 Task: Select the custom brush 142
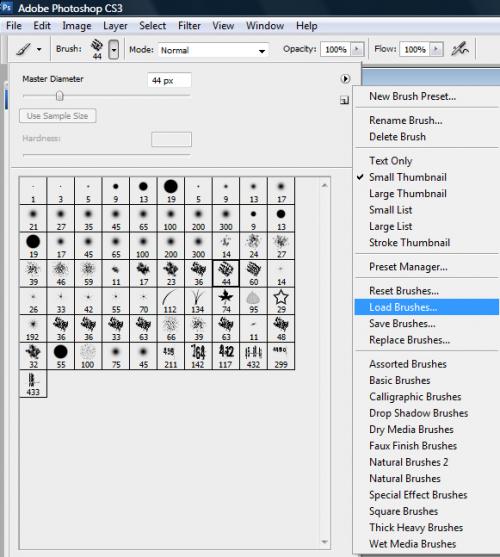(198, 356)
